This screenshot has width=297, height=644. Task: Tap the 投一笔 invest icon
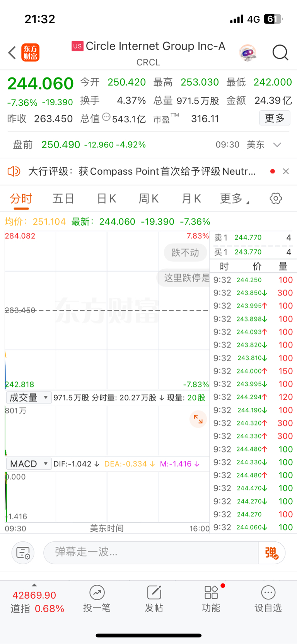97,592
